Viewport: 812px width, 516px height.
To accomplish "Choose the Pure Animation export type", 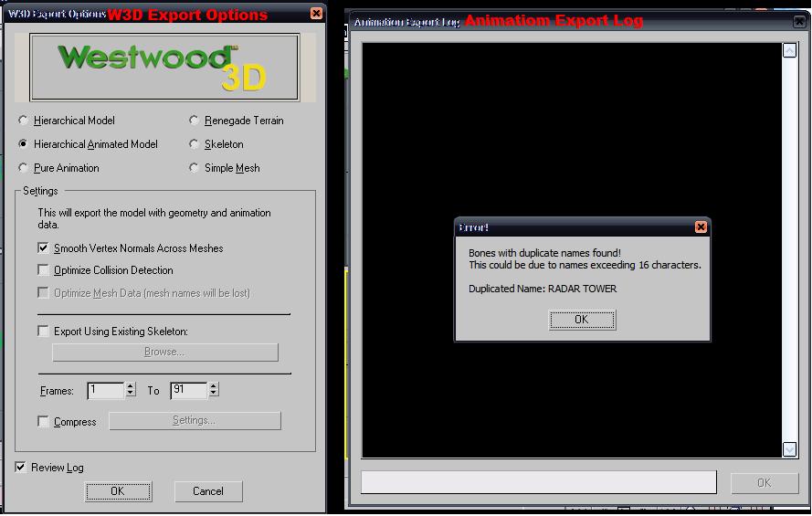I will click(x=23, y=168).
